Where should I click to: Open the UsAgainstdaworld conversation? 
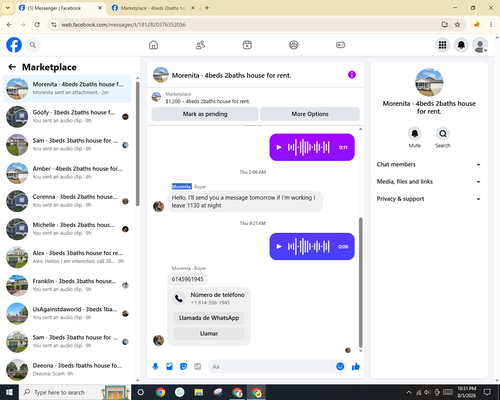tap(67, 313)
